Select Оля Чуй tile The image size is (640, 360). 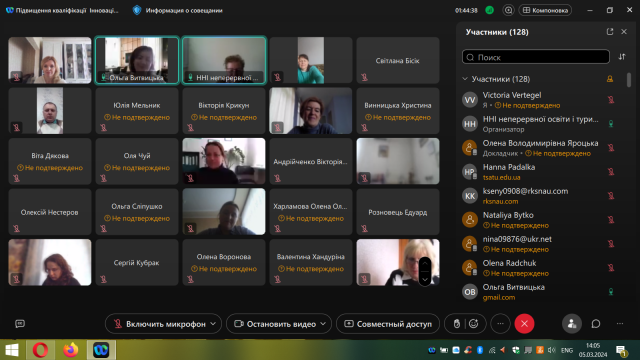coord(137,161)
